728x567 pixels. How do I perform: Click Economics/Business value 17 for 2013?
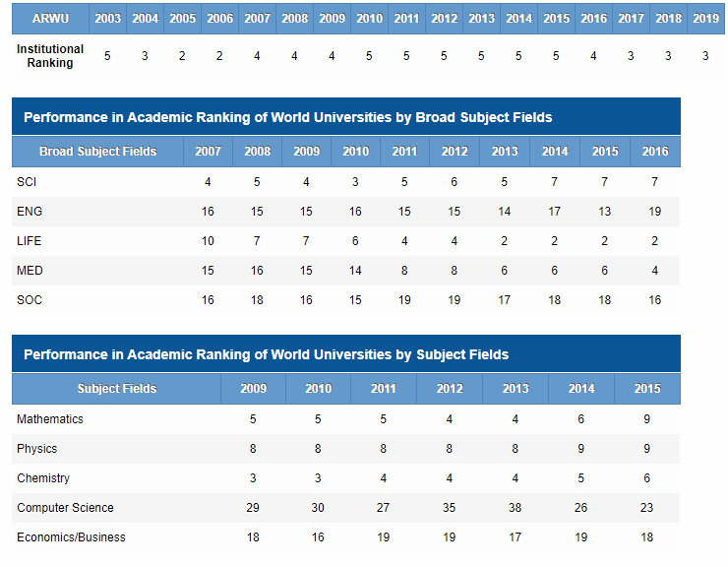[515, 537]
